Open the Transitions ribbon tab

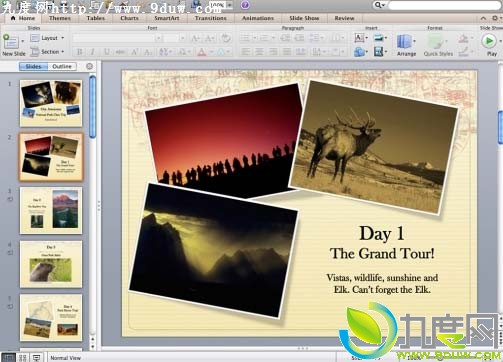point(211,18)
